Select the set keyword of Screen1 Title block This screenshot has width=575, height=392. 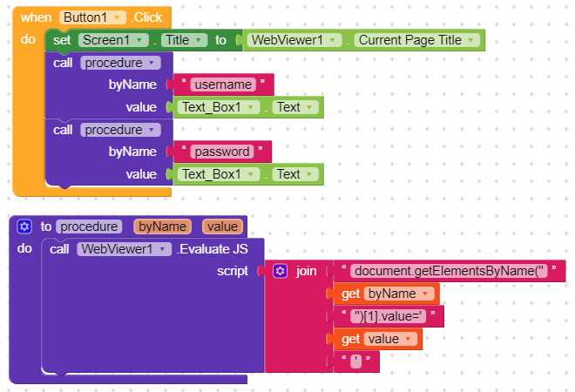62,40
